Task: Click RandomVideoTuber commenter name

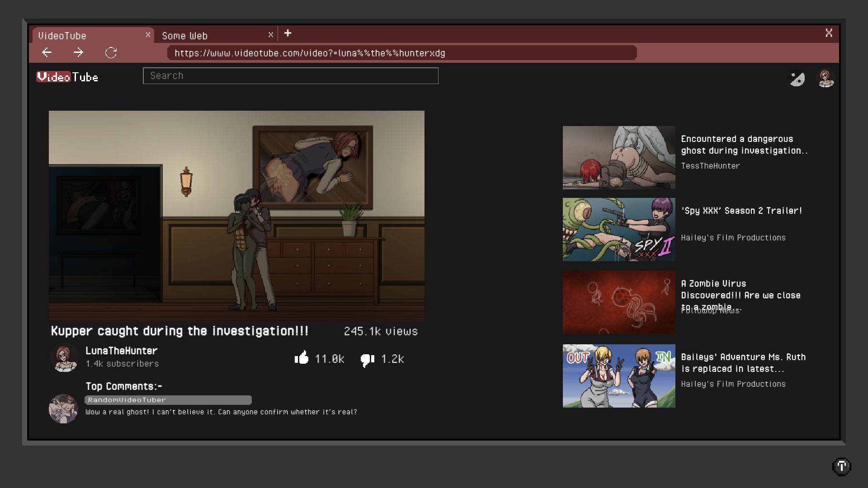Action: [x=127, y=400]
